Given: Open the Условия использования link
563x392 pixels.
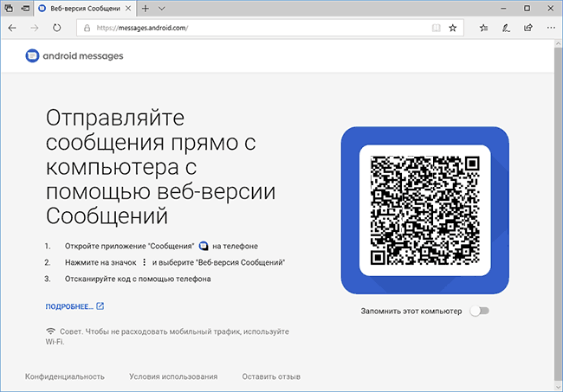Looking at the screenshot, I should [173, 376].
